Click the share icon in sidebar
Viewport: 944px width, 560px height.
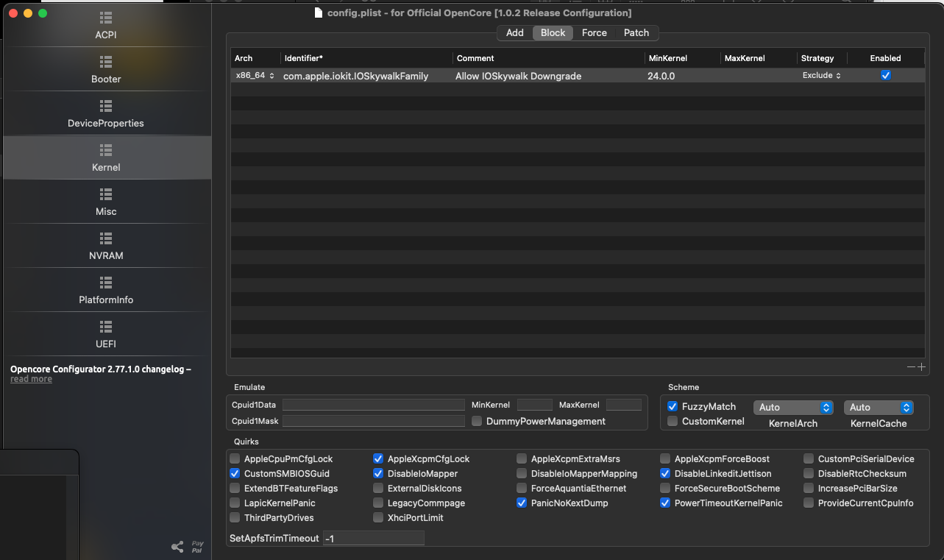click(x=177, y=547)
